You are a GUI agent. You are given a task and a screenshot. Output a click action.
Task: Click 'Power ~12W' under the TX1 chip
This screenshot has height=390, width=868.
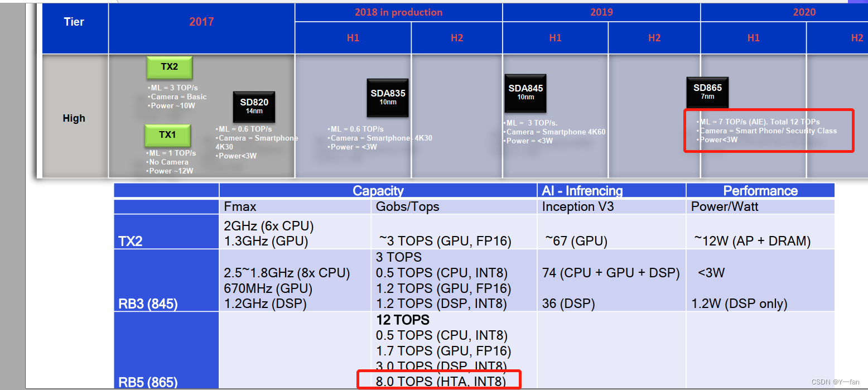point(170,171)
